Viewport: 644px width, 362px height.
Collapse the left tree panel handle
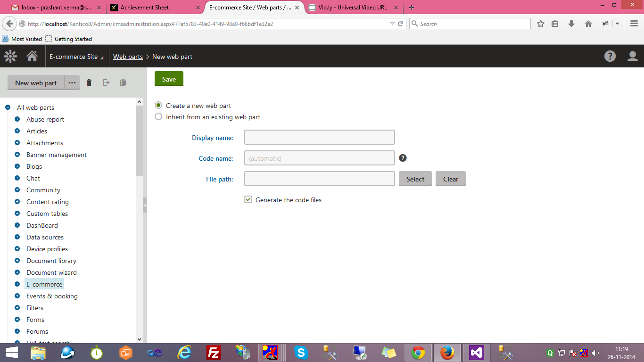click(145, 205)
